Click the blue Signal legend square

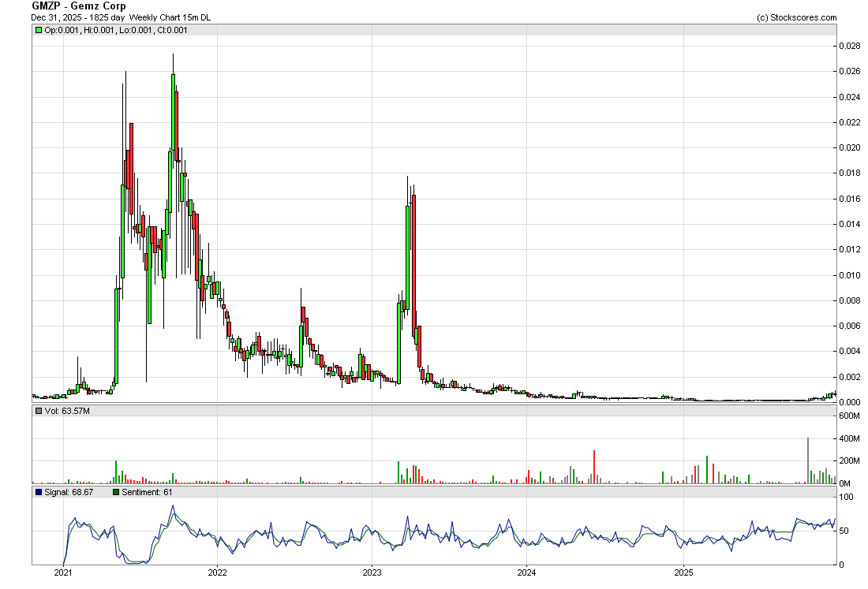39,492
